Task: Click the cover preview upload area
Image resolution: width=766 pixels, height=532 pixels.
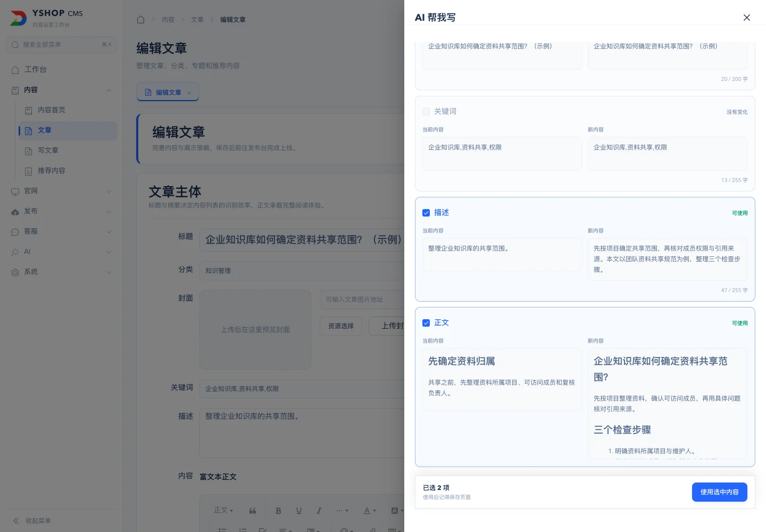Action: [255, 330]
